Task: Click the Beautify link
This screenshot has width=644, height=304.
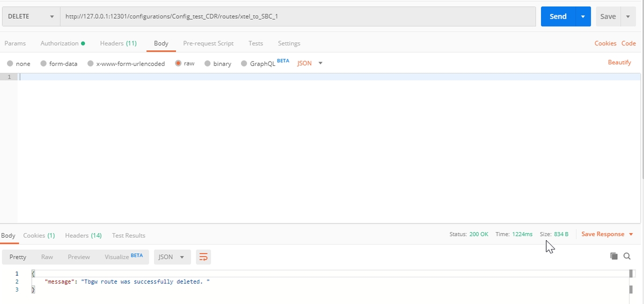Action: (619, 63)
